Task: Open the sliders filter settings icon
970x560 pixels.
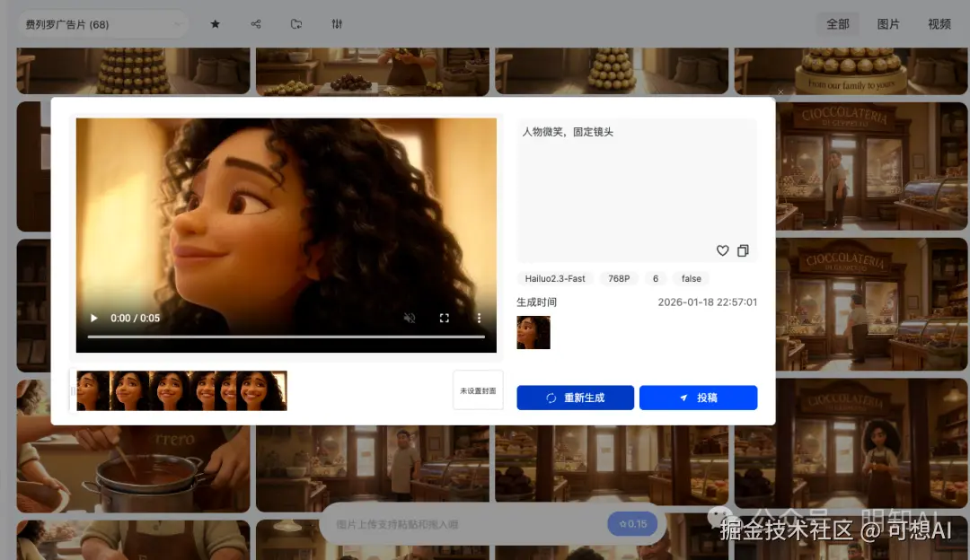Action: [337, 24]
